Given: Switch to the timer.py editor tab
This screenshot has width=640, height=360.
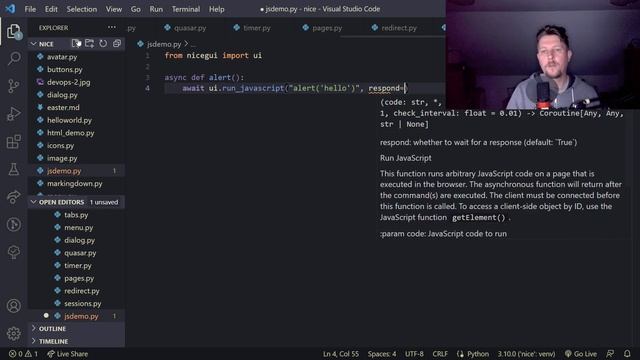Looking at the screenshot, I should pyautogui.click(x=252, y=28).
